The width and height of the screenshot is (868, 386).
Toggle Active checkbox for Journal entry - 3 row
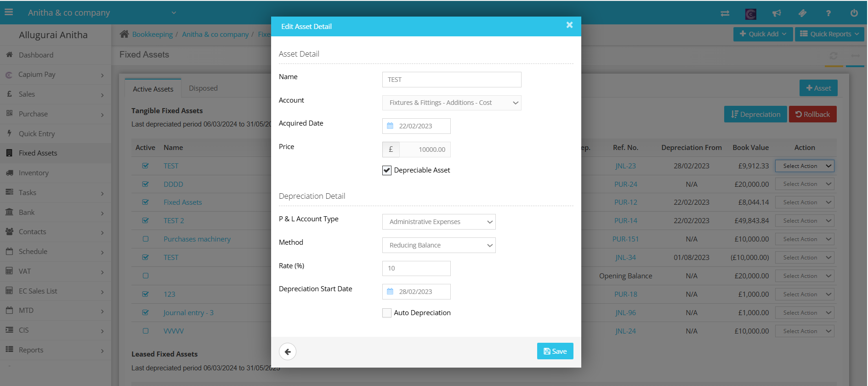(x=146, y=312)
